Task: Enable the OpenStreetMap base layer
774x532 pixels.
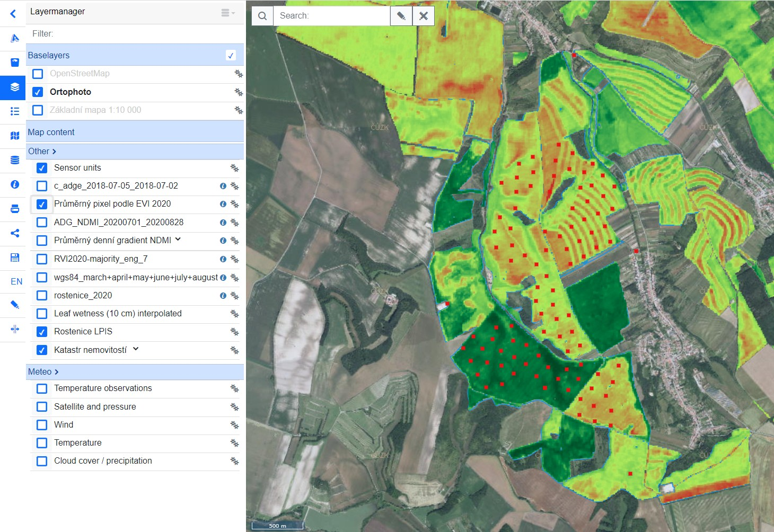Action: 38,74
